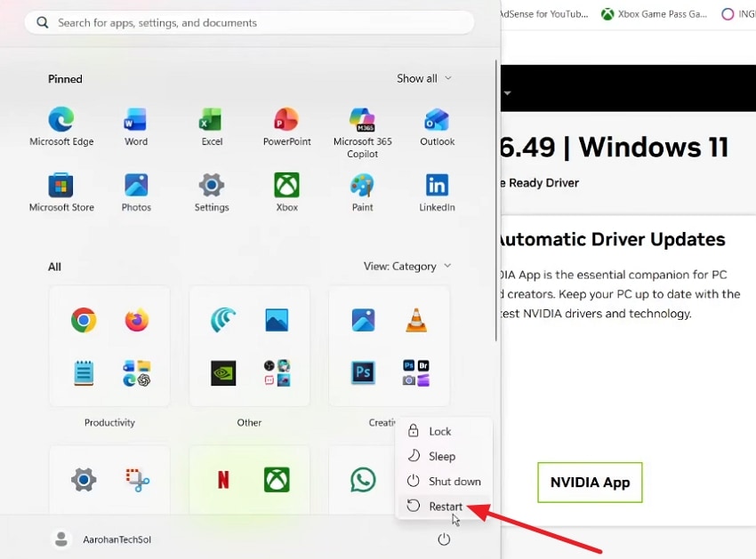Expand pinned apps with Show all

coord(423,78)
